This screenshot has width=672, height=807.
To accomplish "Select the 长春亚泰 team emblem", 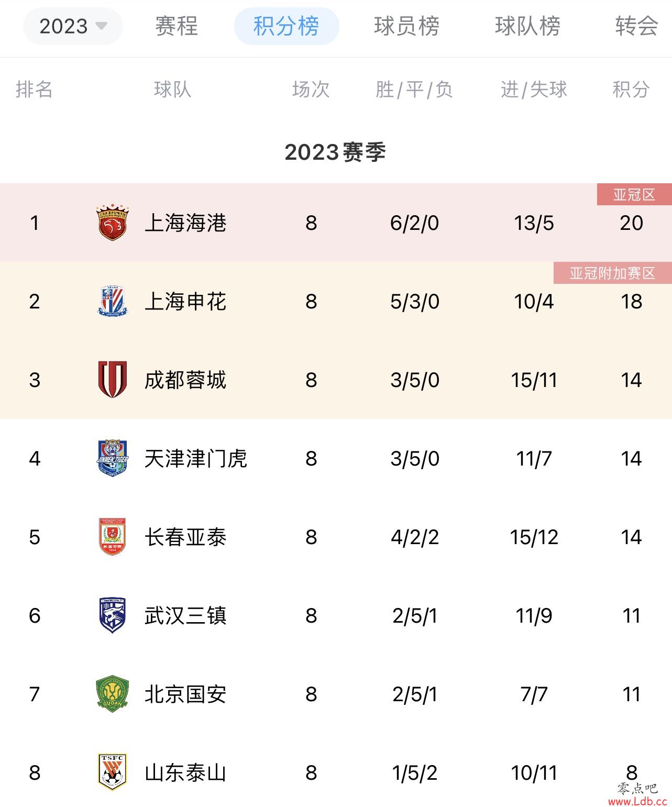I will pyautogui.click(x=113, y=537).
